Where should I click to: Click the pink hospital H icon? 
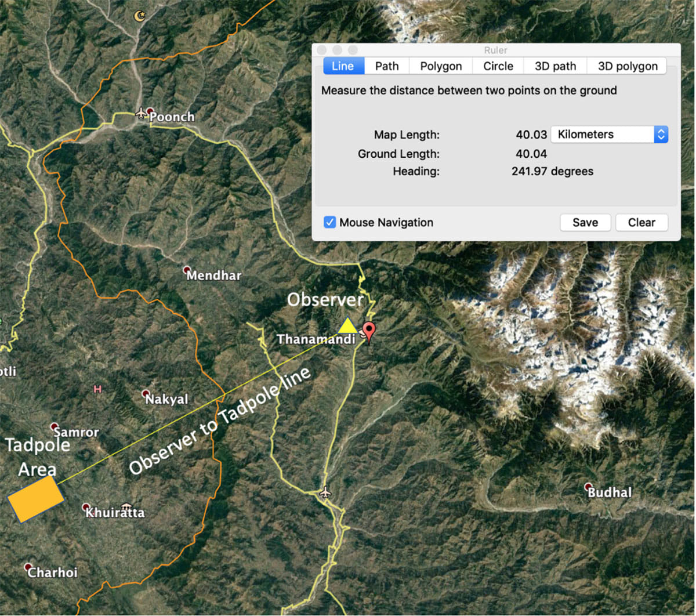[97, 389]
